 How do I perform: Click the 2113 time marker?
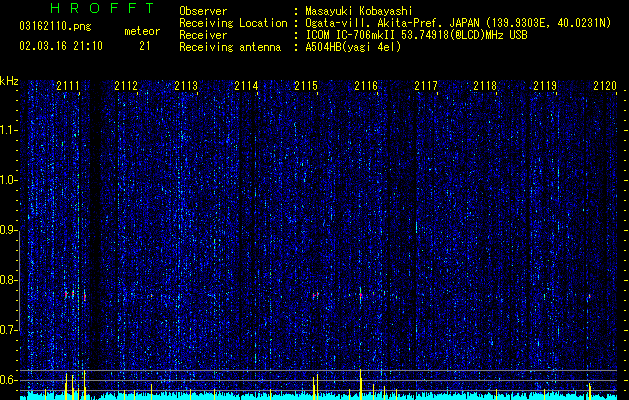186,86
